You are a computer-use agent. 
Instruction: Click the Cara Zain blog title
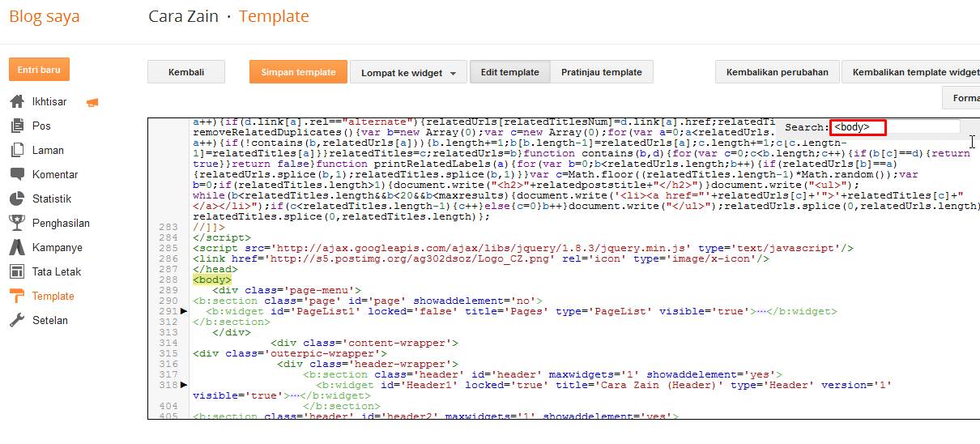(x=184, y=16)
